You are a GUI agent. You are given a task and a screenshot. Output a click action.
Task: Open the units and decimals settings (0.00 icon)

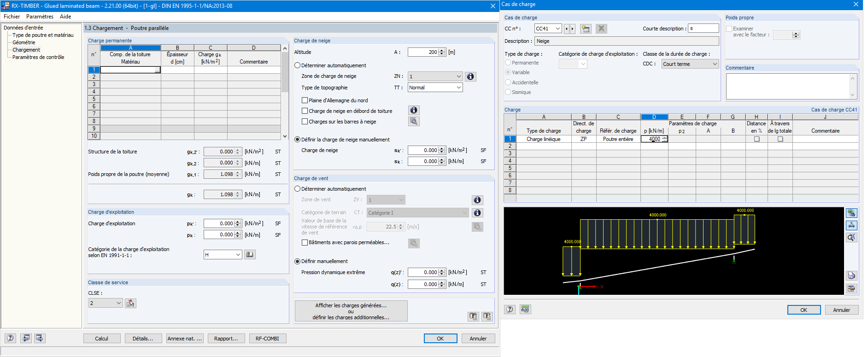tap(525, 310)
